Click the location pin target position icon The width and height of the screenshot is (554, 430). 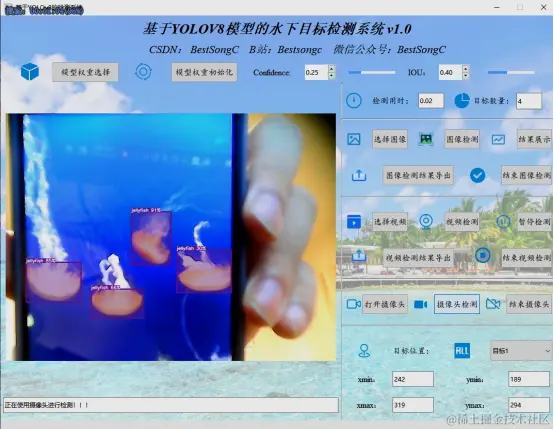click(x=364, y=351)
